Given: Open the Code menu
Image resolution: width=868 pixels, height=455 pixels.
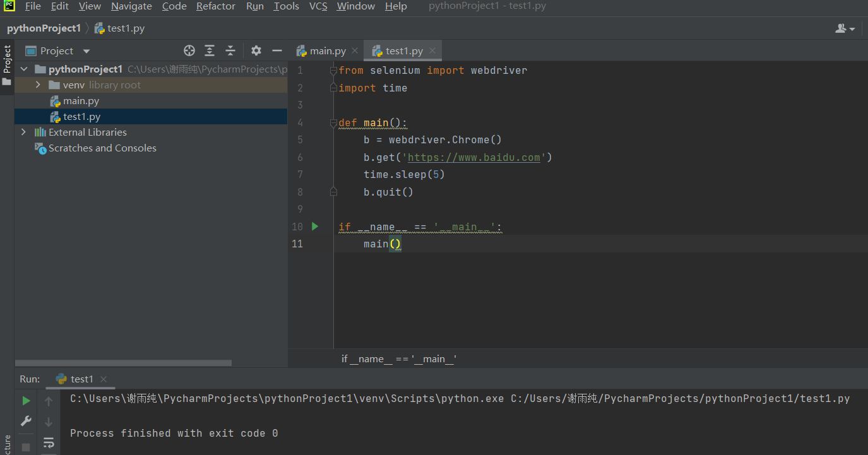Looking at the screenshot, I should click(x=174, y=6).
